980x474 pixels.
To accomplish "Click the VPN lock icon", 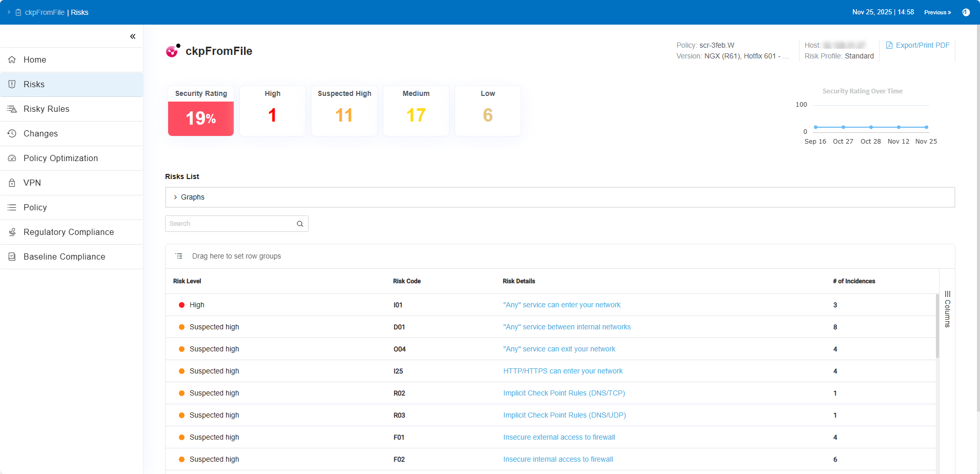I will [12, 183].
